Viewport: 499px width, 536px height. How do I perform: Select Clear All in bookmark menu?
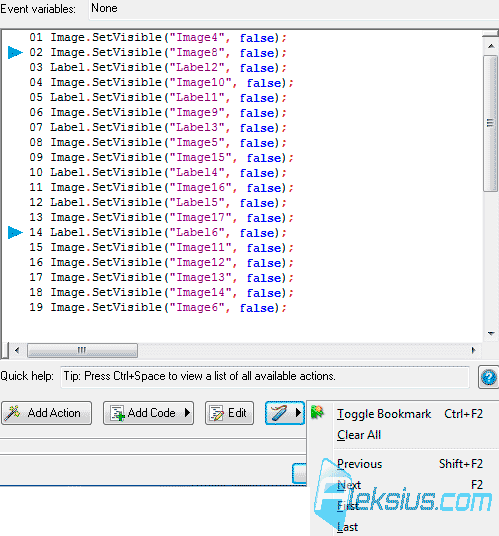359,435
